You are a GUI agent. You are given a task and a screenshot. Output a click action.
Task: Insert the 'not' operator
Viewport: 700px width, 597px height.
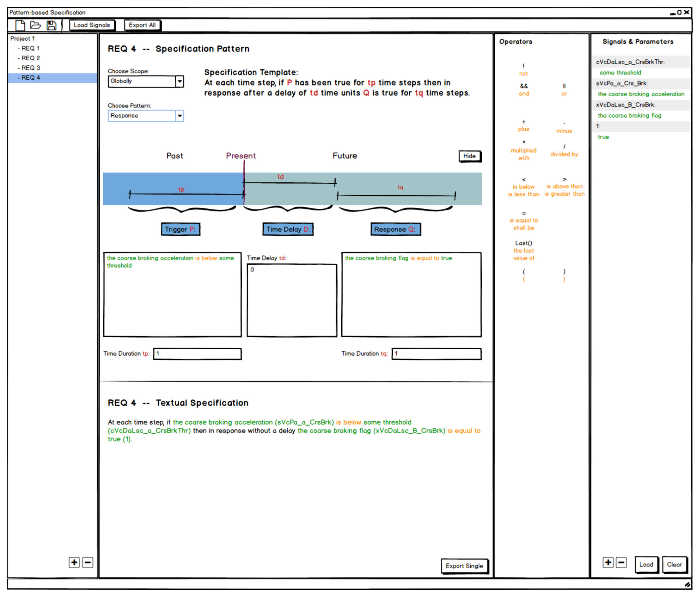click(x=523, y=70)
